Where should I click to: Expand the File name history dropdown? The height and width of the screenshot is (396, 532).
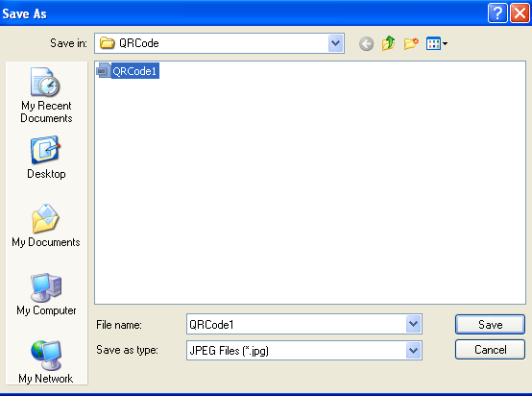[413, 324]
